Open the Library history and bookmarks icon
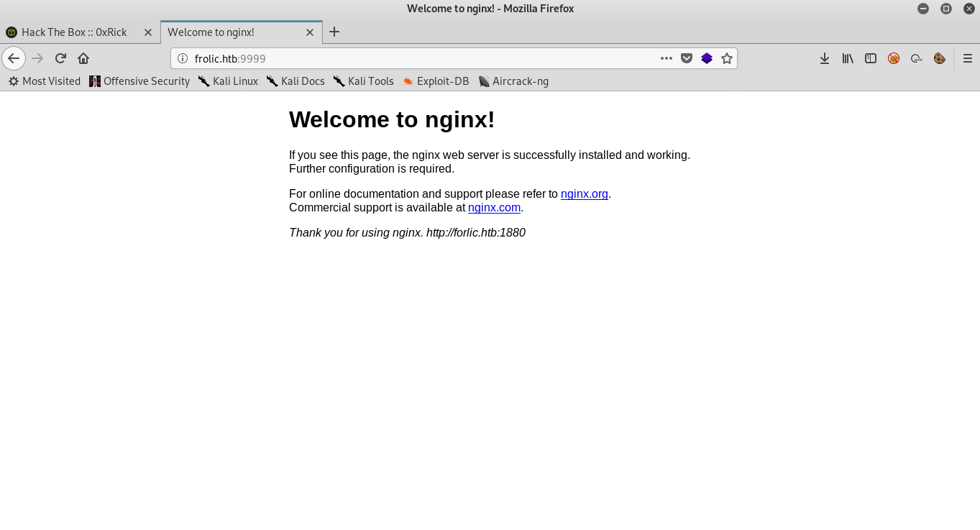980x530 pixels. [x=848, y=58]
